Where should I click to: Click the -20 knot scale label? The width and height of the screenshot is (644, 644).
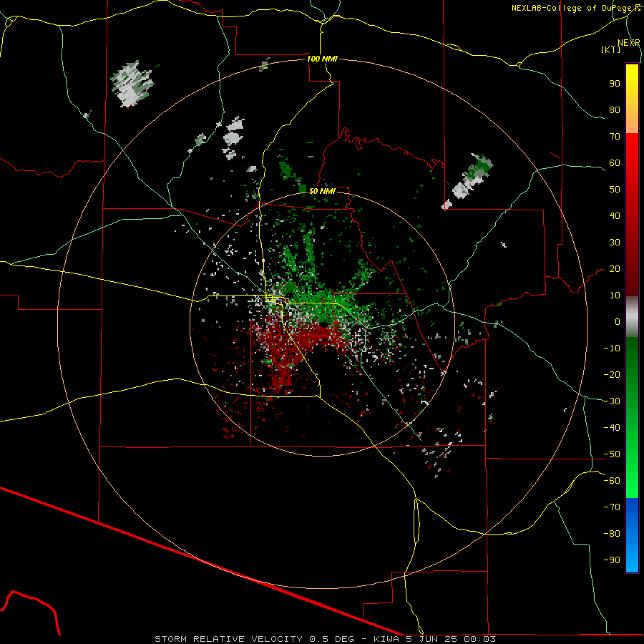click(612, 375)
